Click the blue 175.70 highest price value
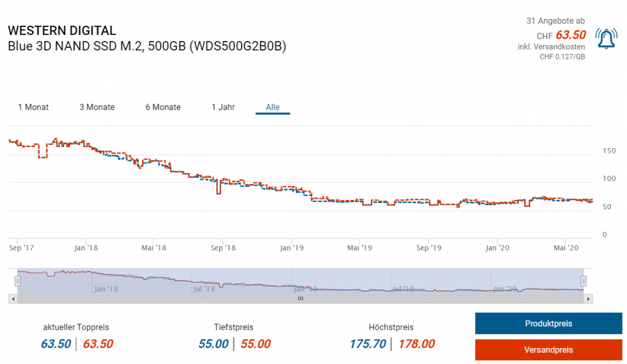The width and height of the screenshot is (627, 364). pyautogui.click(x=368, y=344)
